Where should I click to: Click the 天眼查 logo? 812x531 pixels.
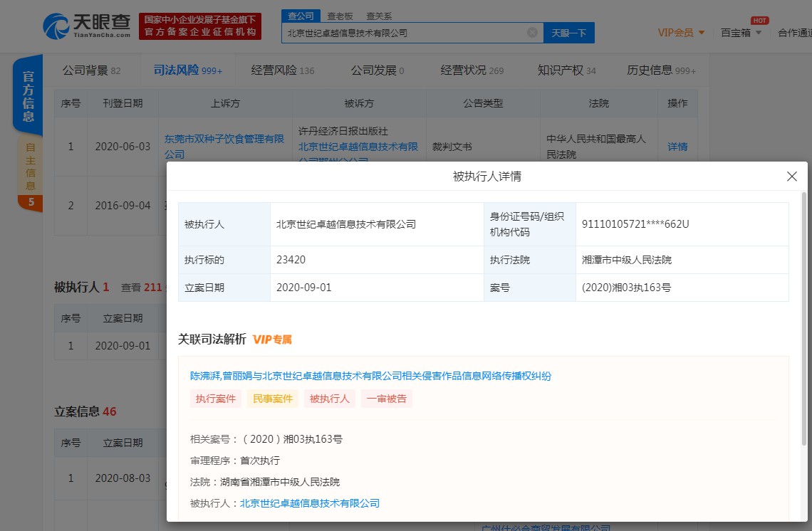86,26
